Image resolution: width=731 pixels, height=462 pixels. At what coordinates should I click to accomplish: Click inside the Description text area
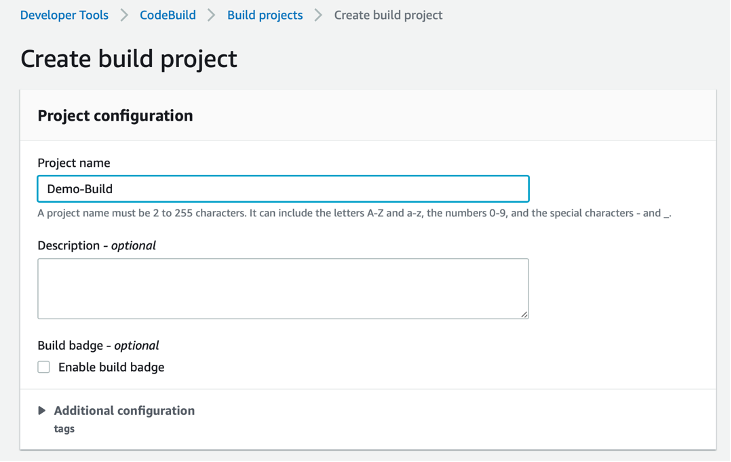coord(283,288)
